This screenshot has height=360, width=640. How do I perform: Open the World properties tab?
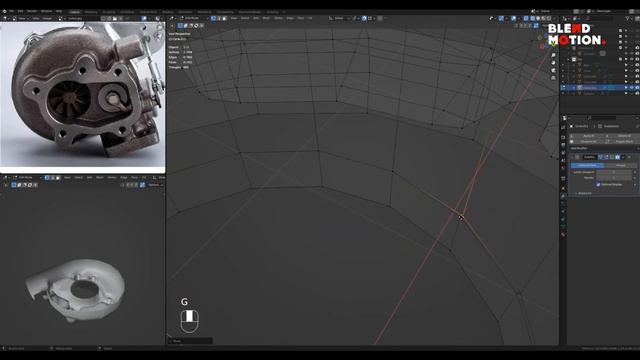pos(563,168)
